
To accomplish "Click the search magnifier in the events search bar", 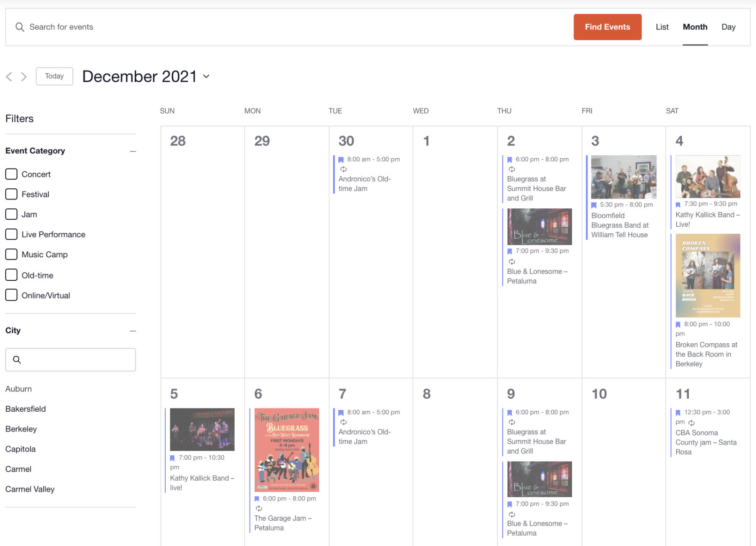I will (x=20, y=27).
